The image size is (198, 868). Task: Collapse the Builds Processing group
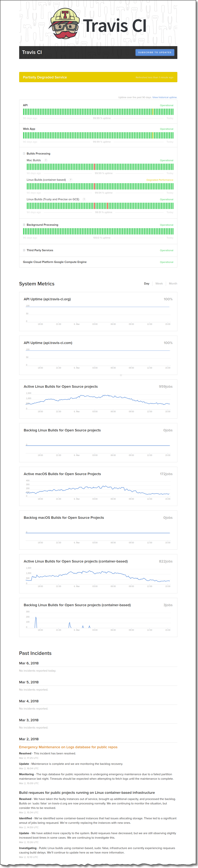click(x=24, y=154)
